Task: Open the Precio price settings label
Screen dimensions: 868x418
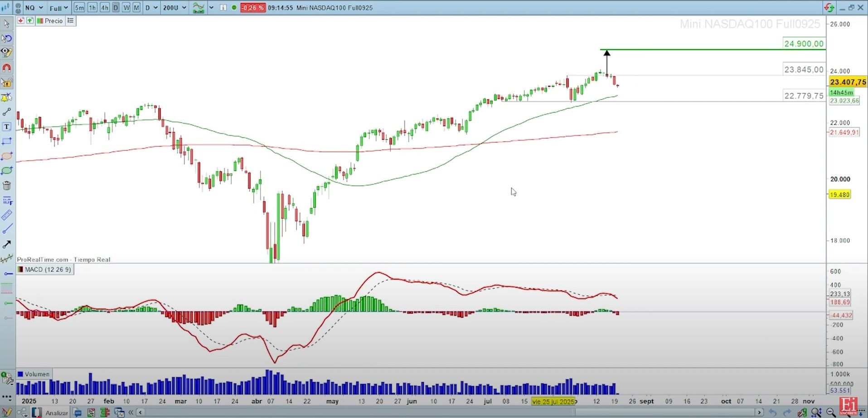Action: pos(50,21)
